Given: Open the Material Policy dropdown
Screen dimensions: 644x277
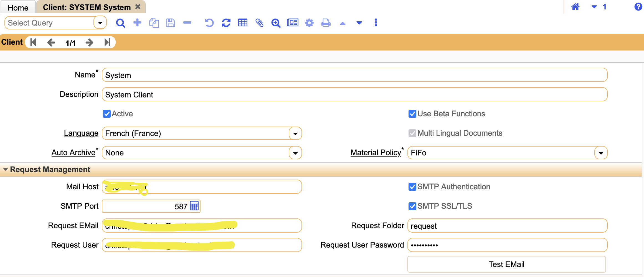Looking at the screenshot, I should tap(601, 153).
